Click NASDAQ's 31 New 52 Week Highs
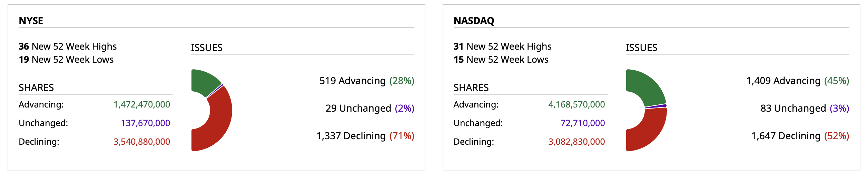Screen dimensions: 868x184 click(x=502, y=46)
